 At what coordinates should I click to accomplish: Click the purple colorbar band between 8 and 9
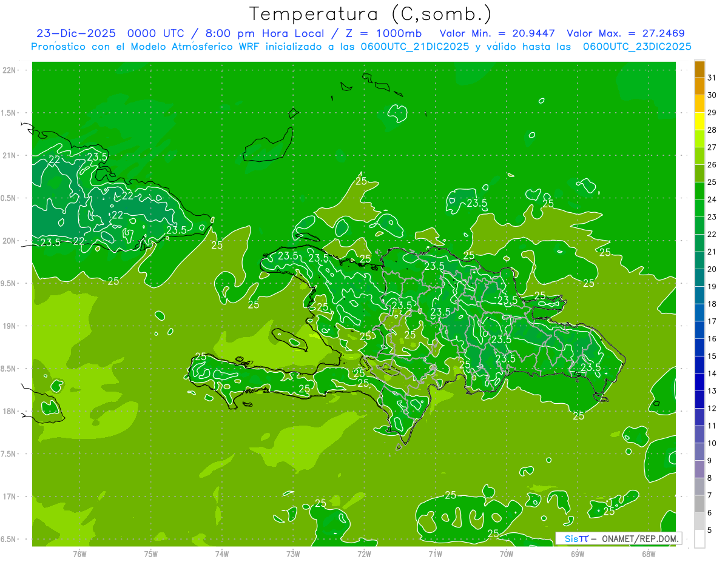(x=699, y=469)
